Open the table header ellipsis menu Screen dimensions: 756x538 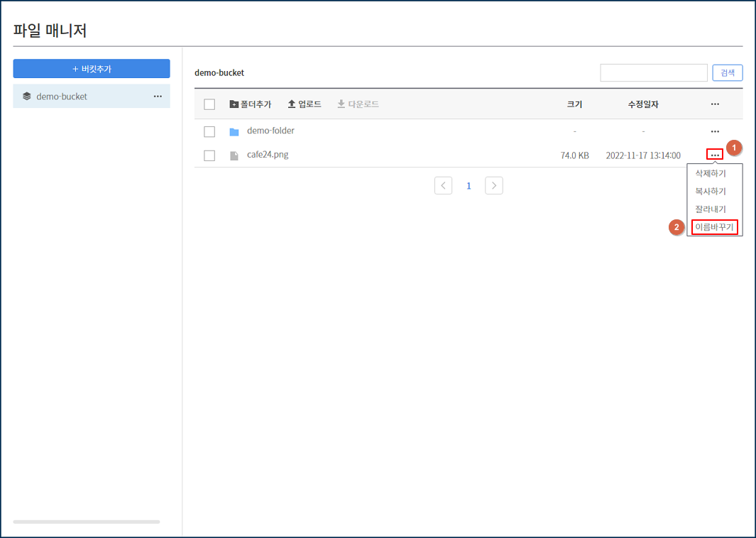[x=715, y=104]
